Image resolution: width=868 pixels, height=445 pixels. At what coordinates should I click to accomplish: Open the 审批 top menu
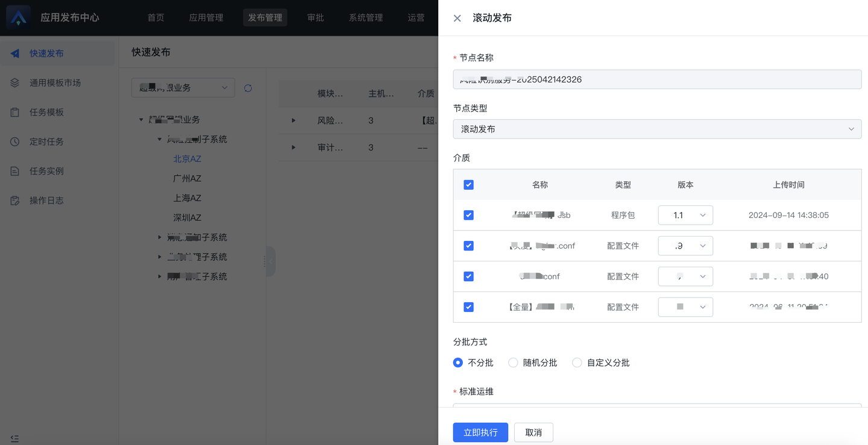[316, 17]
